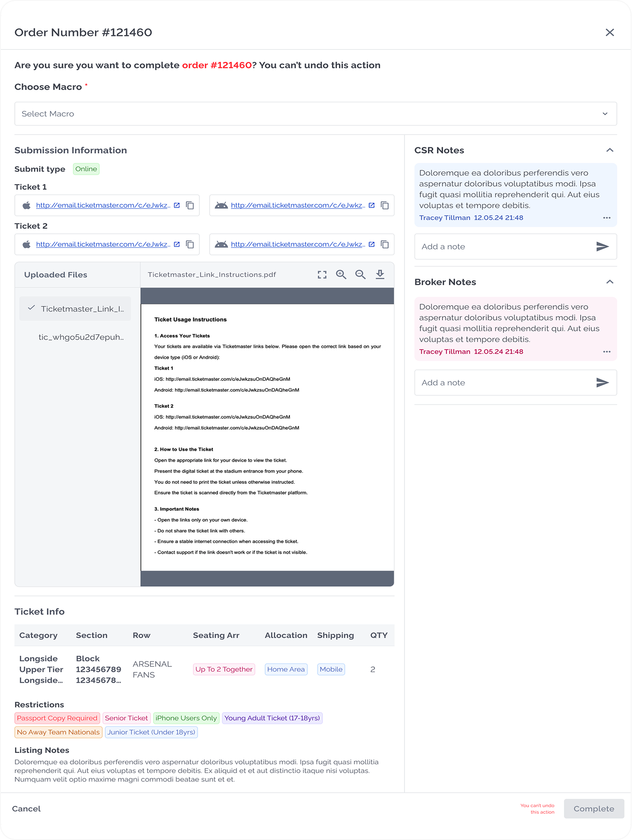Image resolution: width=632 pixels, height=840 pixels.
Task: Open Ticket 1 Android link in new tab
Action: (372, 206)
